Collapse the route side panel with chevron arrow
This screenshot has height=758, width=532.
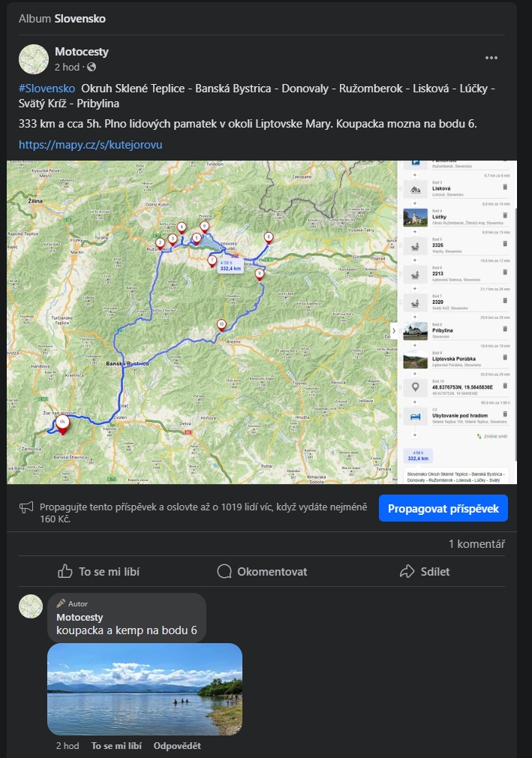(x=393, y=331)
